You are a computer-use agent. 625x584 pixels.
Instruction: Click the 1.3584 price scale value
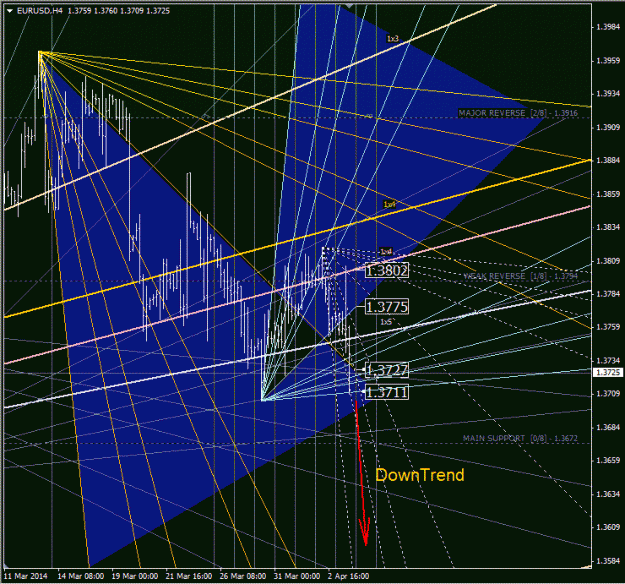pos(608,561)
